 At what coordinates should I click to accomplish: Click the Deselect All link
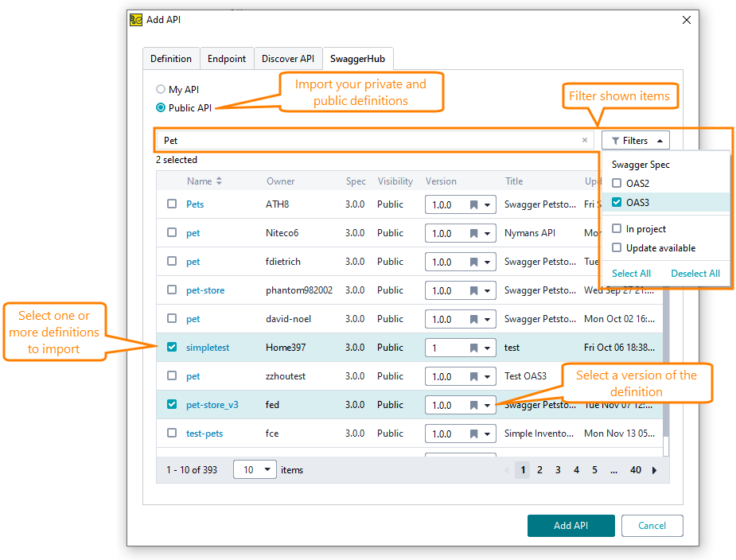(x=695, y=273)
